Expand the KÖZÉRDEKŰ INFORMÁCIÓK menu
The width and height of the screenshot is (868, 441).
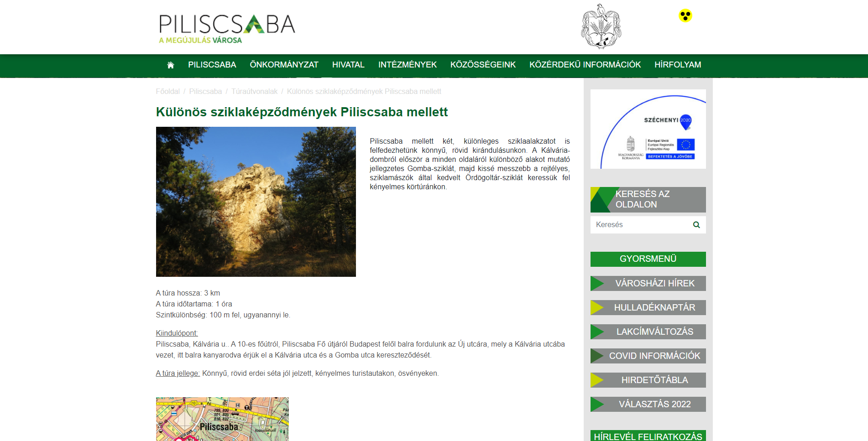pos(585,65)
